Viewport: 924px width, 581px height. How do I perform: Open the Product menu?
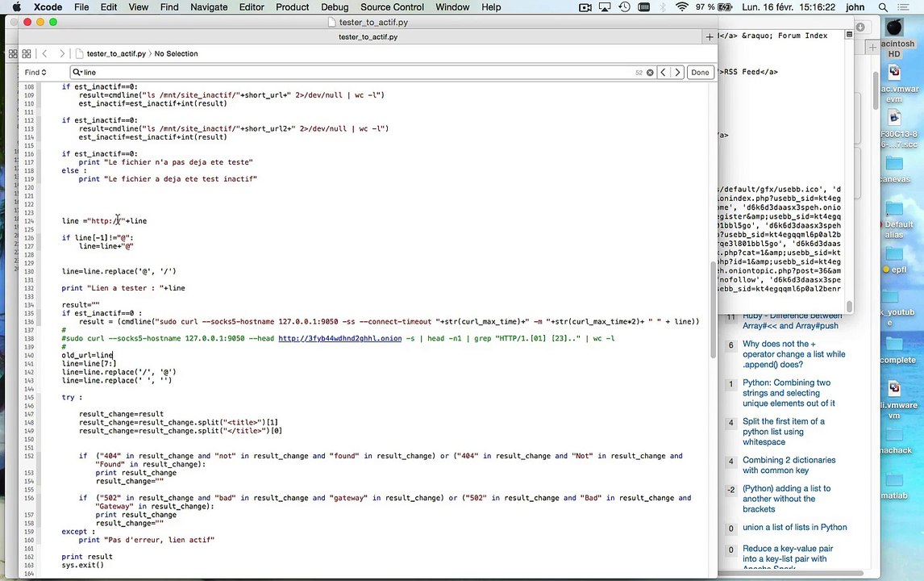click(293, 7)
